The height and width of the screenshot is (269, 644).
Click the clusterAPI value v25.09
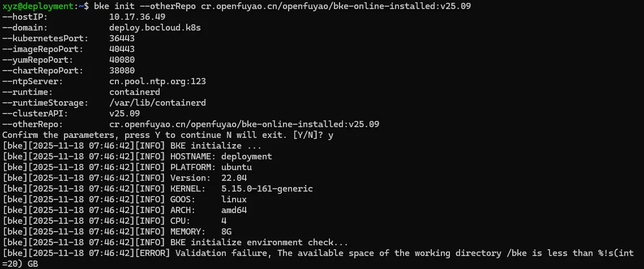click(x=124, y=113)
